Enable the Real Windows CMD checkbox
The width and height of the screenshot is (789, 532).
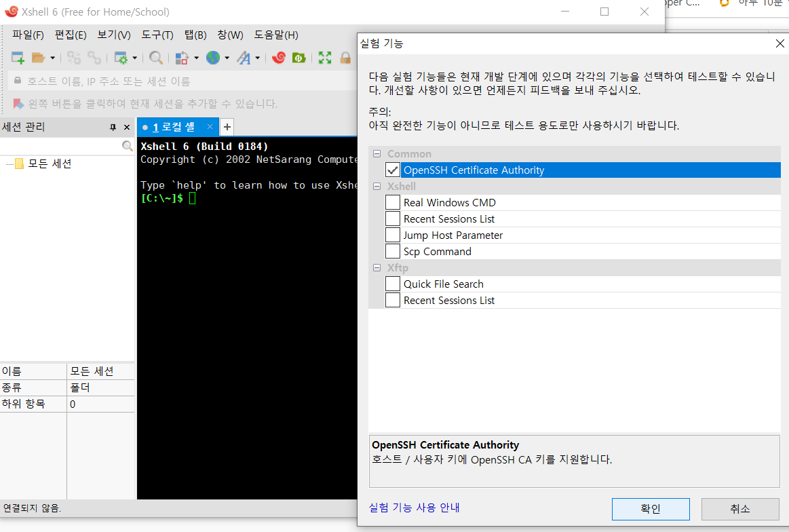coord(393,202)
